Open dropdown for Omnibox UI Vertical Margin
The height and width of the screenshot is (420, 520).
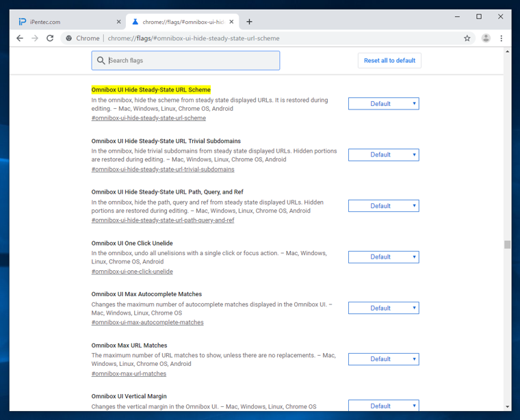coord(384,406)
